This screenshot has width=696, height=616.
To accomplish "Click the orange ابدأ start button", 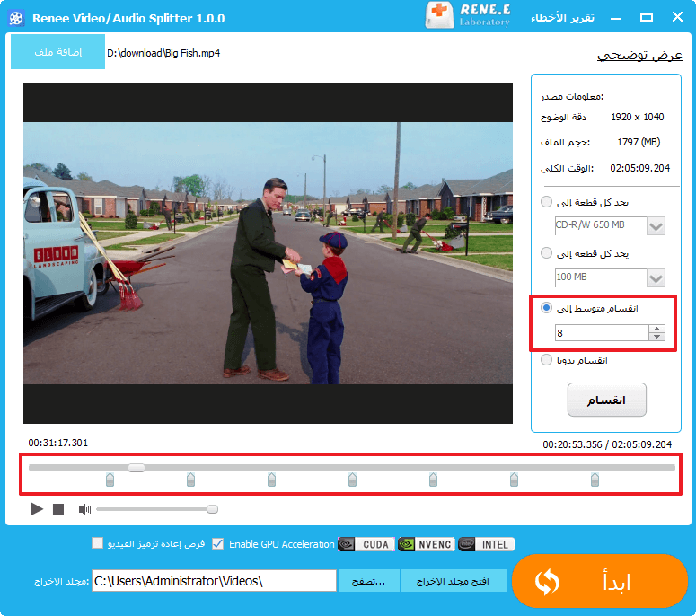I will [x=600, y=581].
